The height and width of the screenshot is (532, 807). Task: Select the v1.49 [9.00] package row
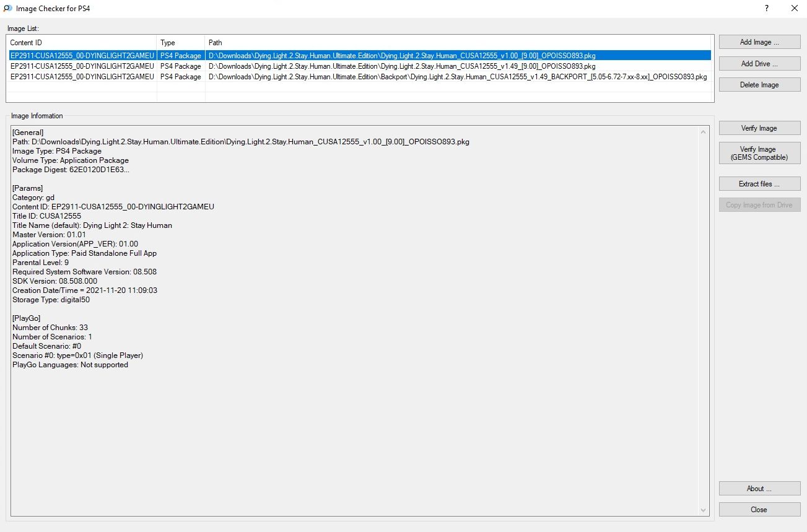[359, 66]
